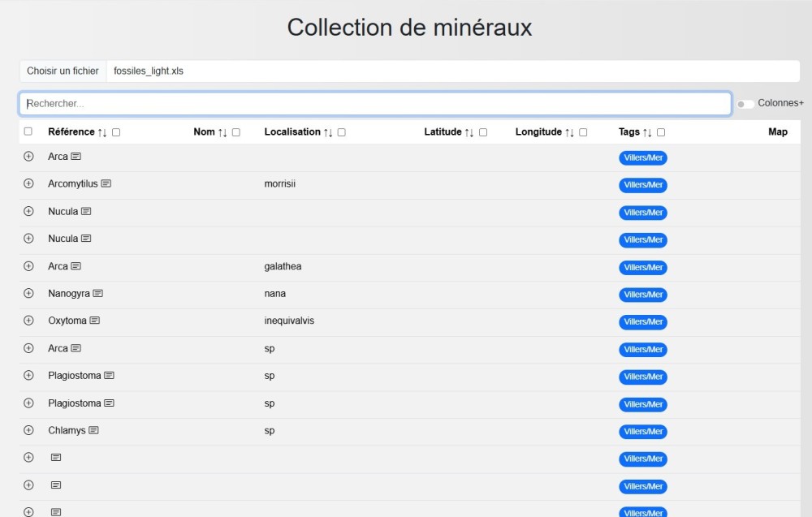The image size is (812, 517).
Task: Click the note icon next to Chlamys
Action: [94, 431]
